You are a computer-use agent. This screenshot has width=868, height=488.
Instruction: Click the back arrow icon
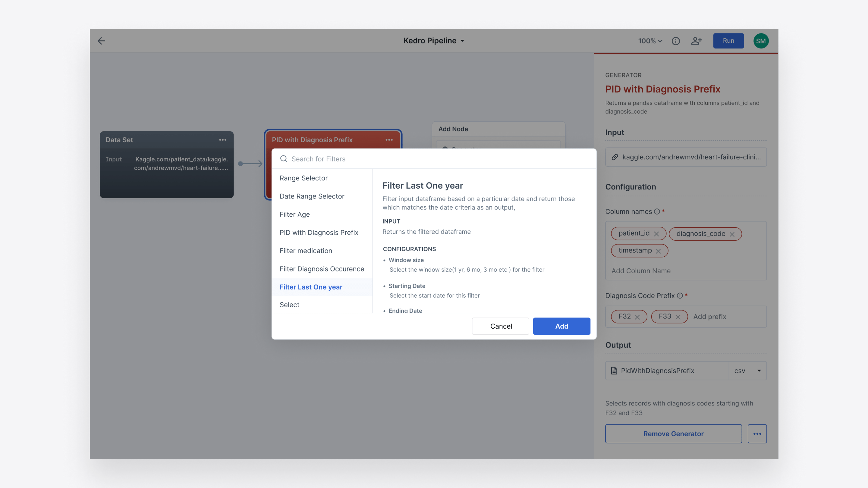click(102, 41)
